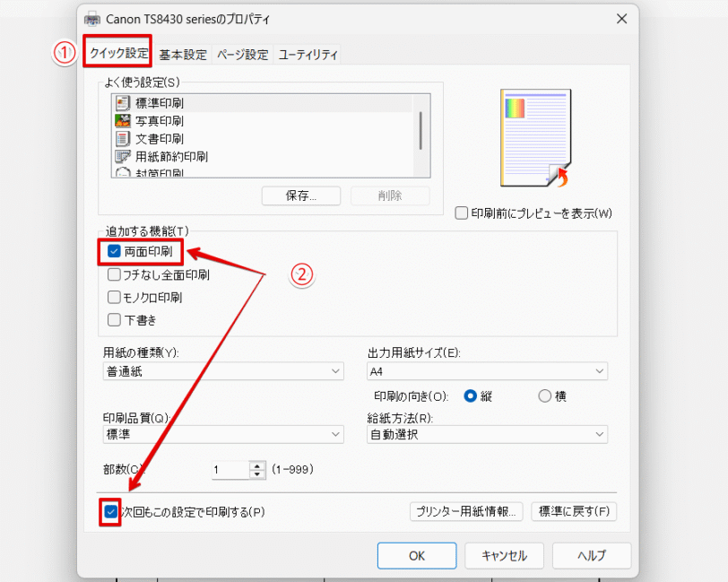Click the page preview thumbnail
Image resolution: width=728 pixels, height=582 pixels.
coord(536,138)
